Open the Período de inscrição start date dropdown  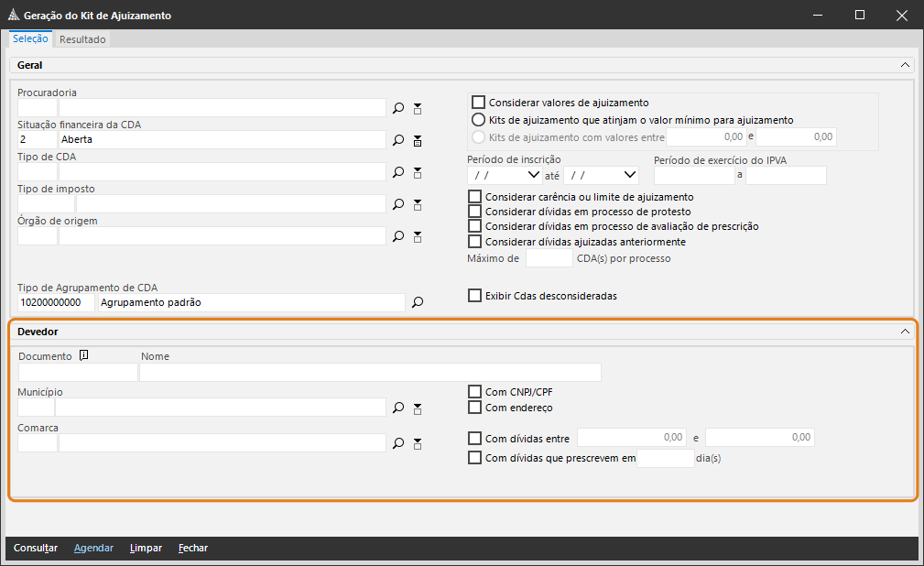tap(534, 174)
